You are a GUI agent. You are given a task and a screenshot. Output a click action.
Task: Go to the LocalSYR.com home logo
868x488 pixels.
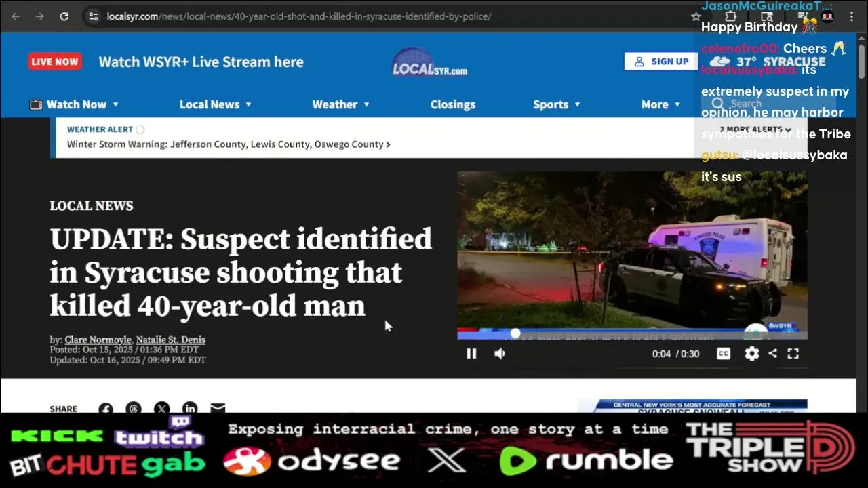pyautogui.click(x=430, y=62)
